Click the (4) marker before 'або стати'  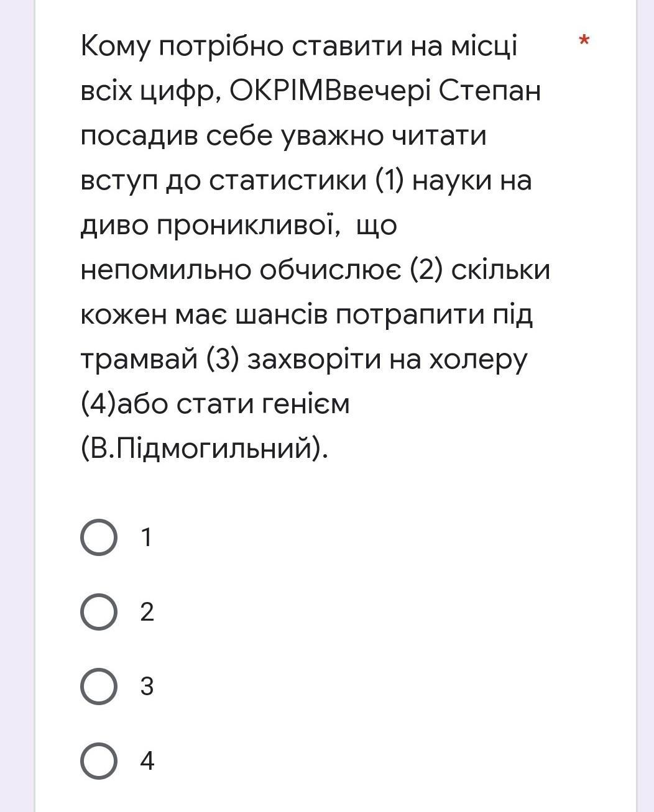pos(99,404)
